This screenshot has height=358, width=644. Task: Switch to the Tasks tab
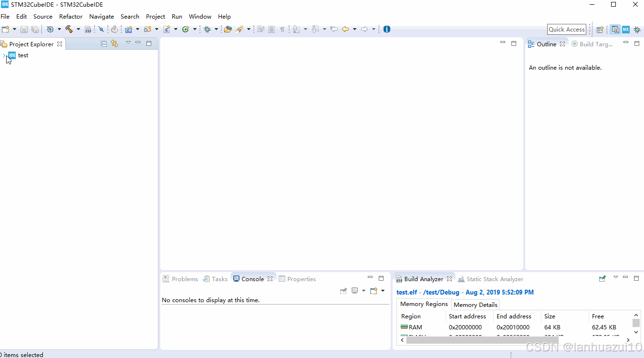[215, 279]
